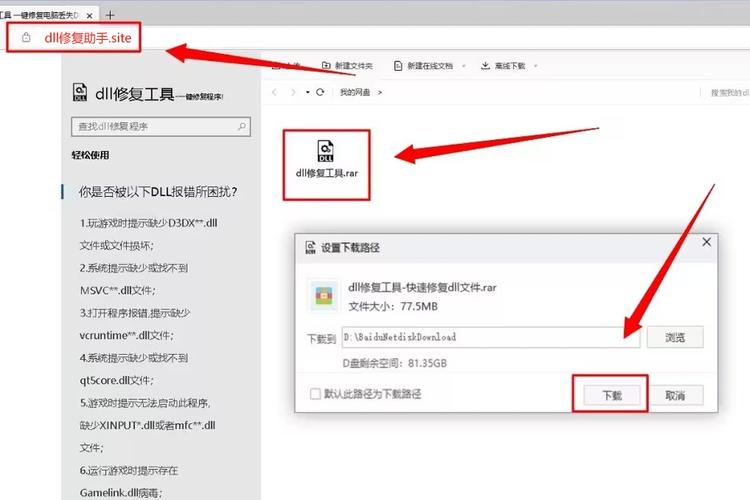This screenshot has width=750, height=500.
Task: Select the 轻松使用 heading
Action: (x=90, y=155)
